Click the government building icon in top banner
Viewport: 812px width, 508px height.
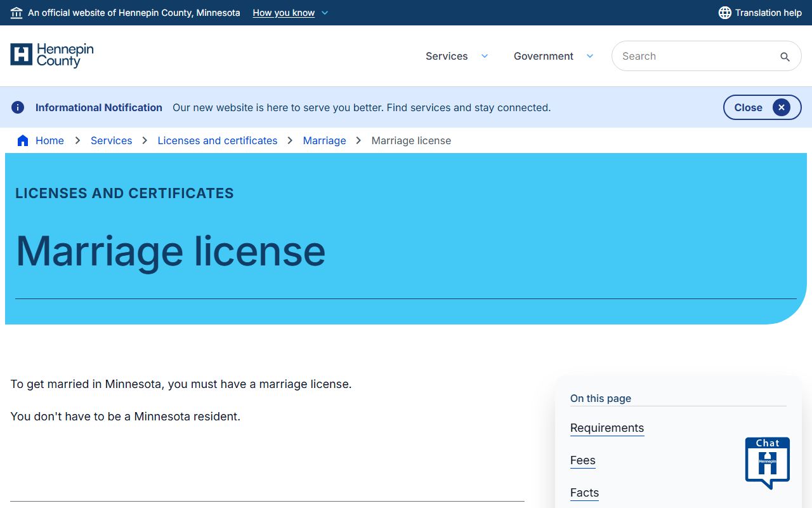[16, 13]
